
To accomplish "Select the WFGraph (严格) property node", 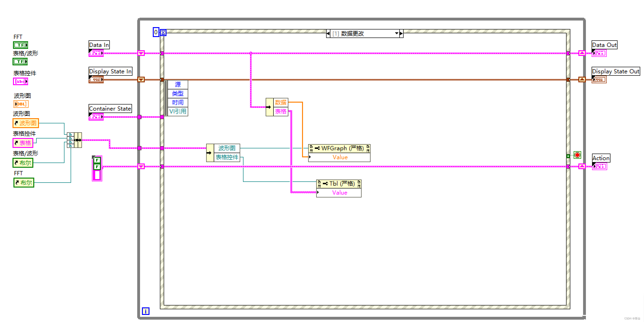I will (339, 148).
